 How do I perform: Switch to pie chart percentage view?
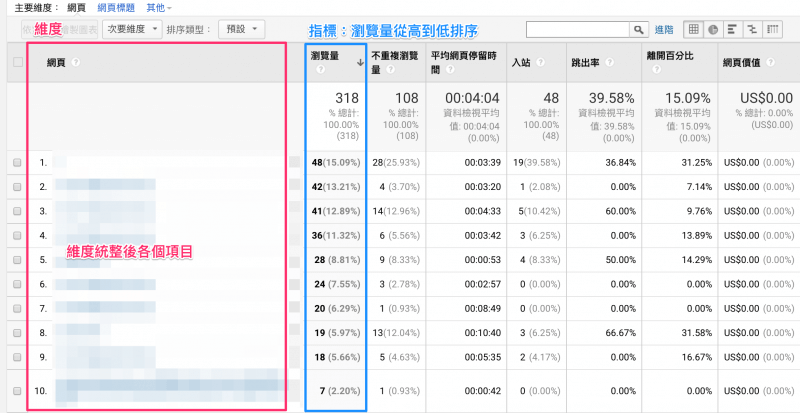click(714, 30)
